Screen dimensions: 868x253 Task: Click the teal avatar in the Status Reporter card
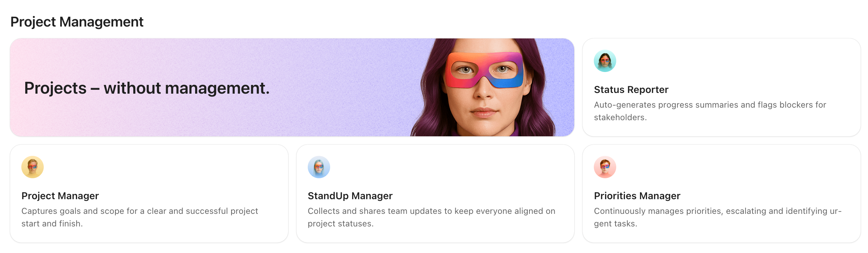point(605,60)
